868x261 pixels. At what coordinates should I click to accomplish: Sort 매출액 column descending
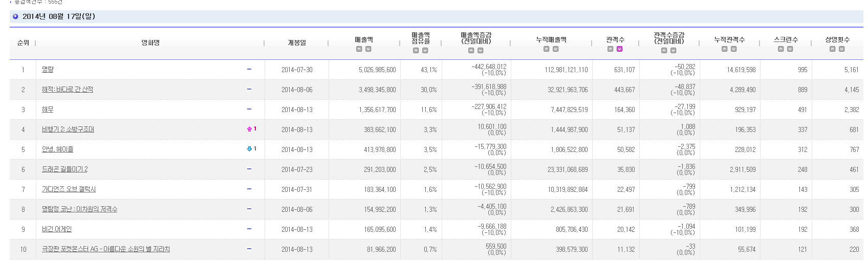click(x=368, y=49)
